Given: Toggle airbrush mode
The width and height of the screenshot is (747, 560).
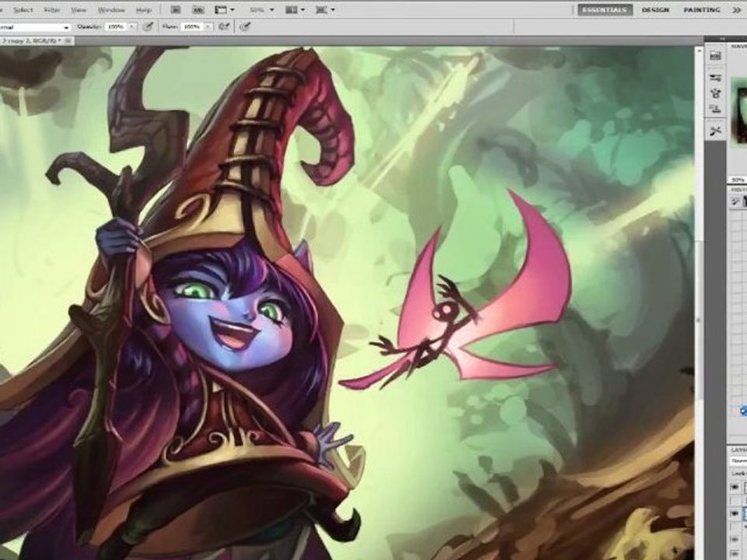Looking at the screenshot, I should pos(224,26).
